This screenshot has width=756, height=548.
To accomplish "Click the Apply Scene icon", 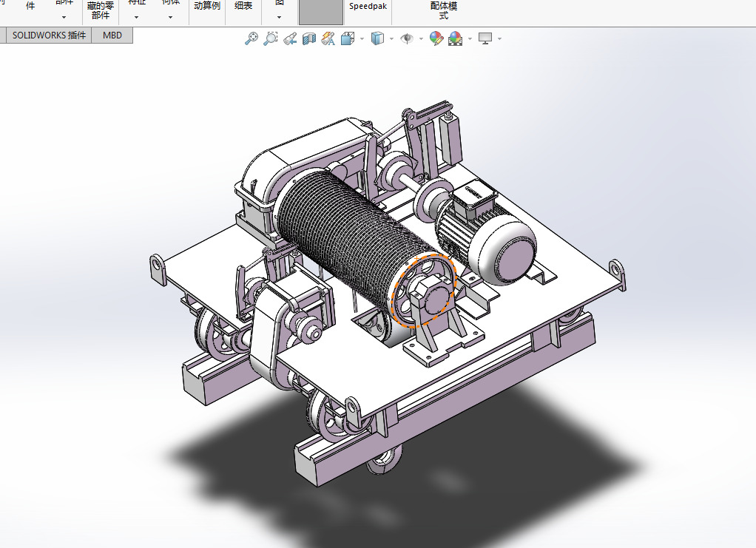I will (x=455, y=38).
